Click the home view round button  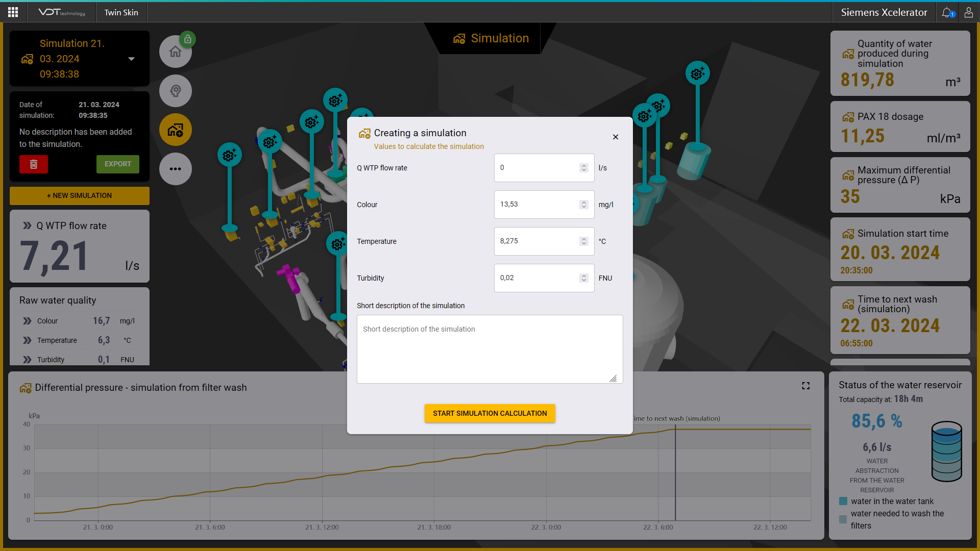[x=175, y=52]
